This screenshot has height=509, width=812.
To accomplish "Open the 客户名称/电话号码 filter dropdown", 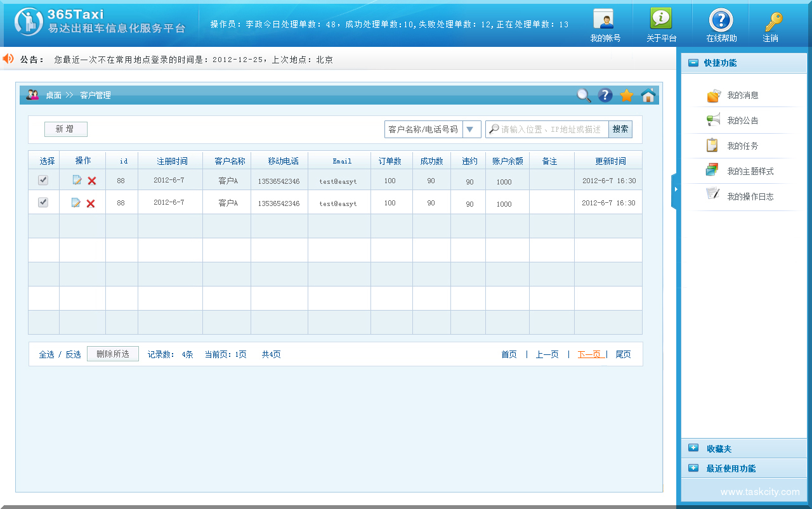I will 433,129.
